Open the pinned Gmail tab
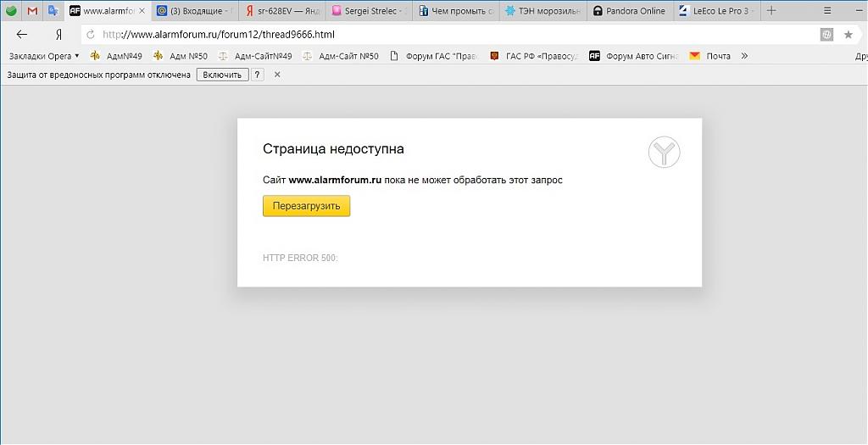This screenshot has height=445, width=868. pyautogui.click(x=32, y=11)
